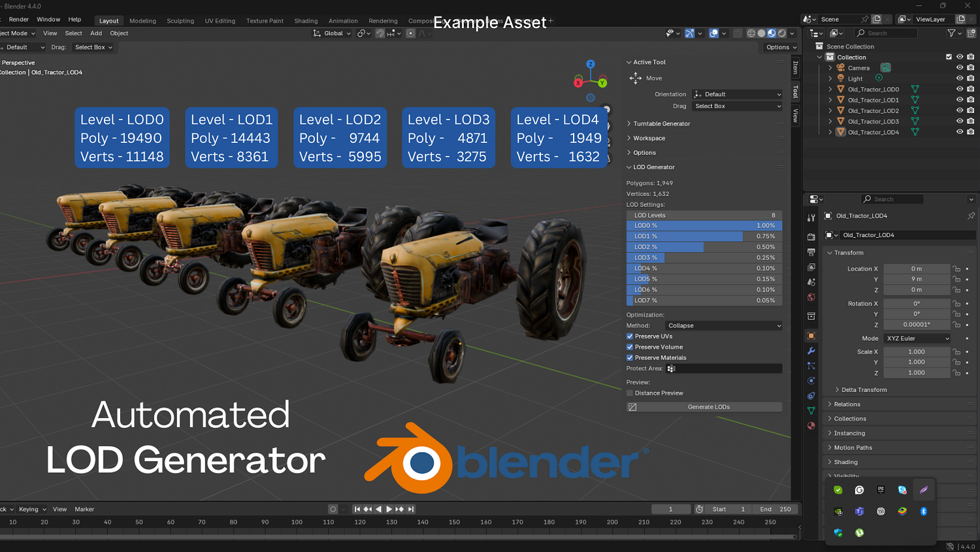Select wireframe viewport shading icon
980x552 pixels.
coord(751,33)
